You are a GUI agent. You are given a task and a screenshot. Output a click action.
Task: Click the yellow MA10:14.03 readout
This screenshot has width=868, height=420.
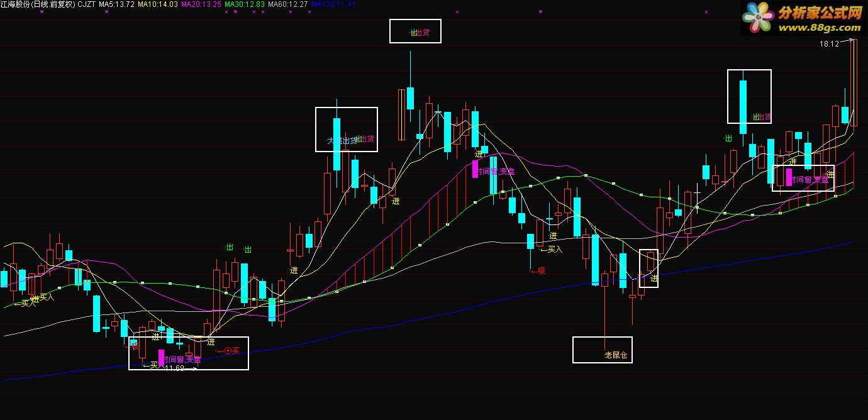pos(157,4)
